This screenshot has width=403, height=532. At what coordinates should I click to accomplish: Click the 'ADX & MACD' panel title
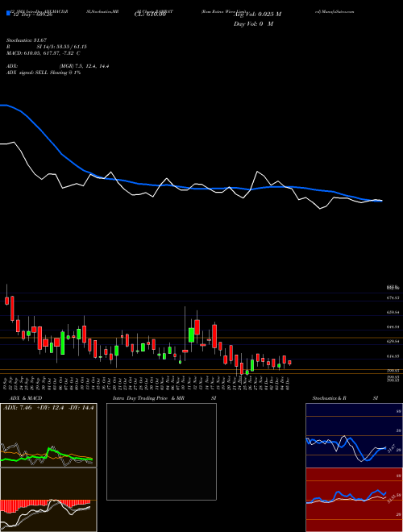[26, 398]
